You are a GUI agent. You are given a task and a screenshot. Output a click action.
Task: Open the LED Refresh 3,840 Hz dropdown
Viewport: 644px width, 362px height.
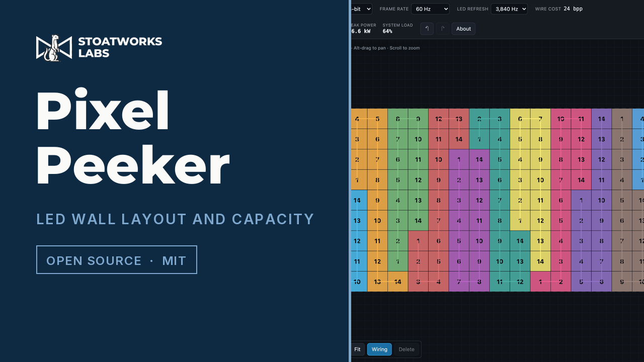509,9
